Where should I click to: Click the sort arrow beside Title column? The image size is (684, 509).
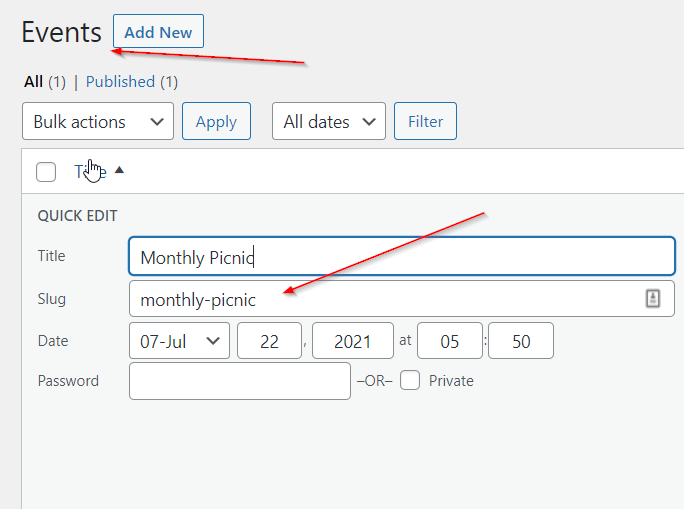[x=119, y=171]
